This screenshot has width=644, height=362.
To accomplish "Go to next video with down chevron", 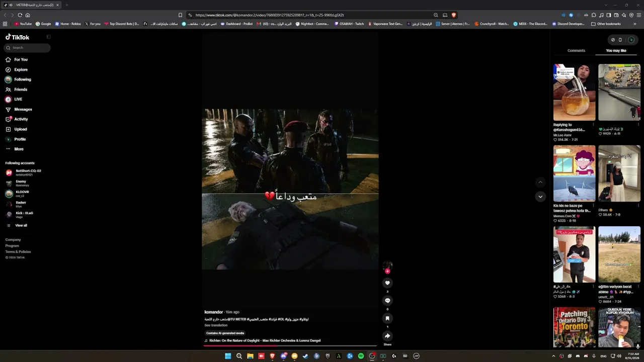I will pyautogui.click(x=540, y=197).
